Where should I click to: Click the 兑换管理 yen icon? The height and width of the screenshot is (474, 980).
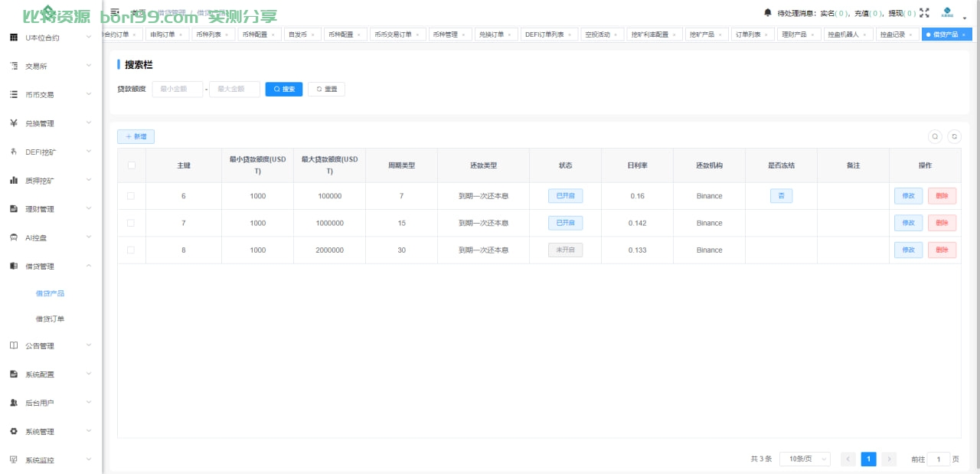14,123
